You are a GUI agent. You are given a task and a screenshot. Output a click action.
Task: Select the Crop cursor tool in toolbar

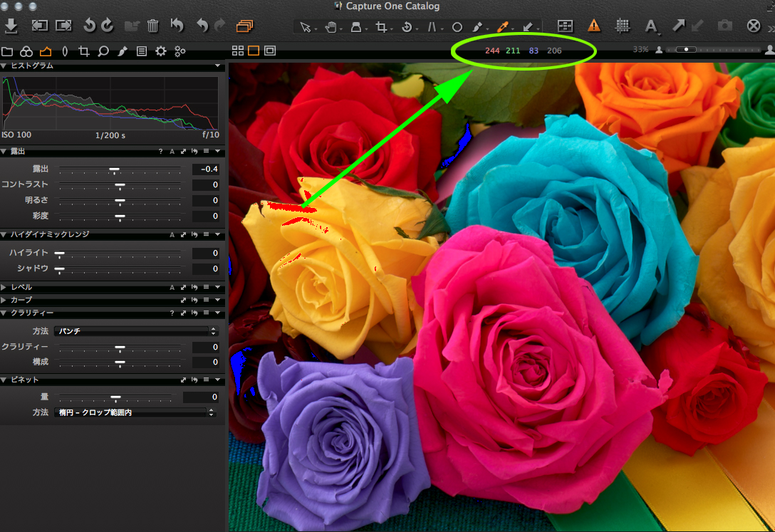click(x=382, y=26)
